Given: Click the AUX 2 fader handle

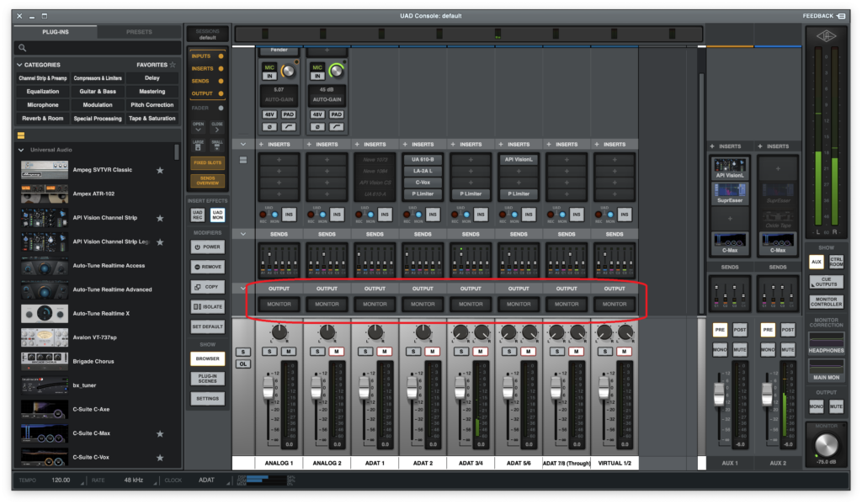Looking at the screenshot, I should click(767, 393).
